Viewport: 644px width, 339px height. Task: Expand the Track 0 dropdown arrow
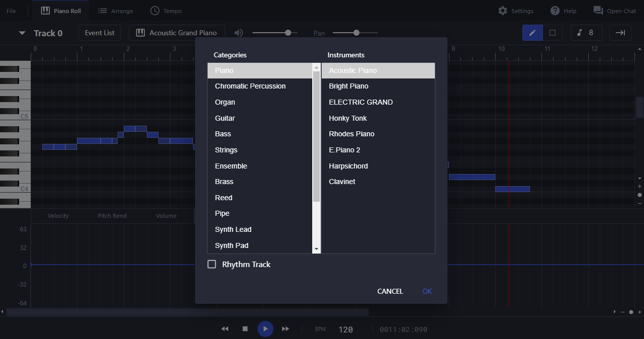tap(22, 33)
